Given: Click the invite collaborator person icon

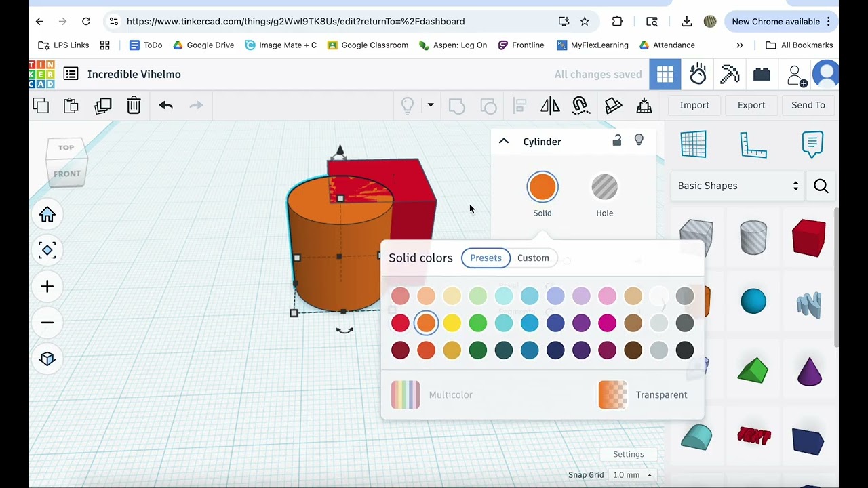Looking at the screenshot, I should tap(796, 75).
